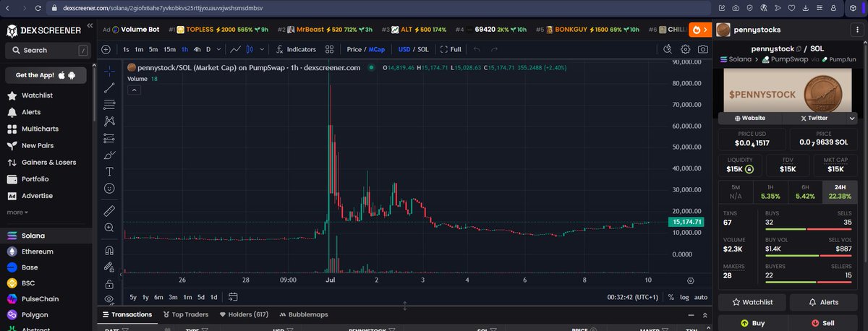Expand the social links chevron
The width and height of the screenshot is (868, 331).
[x=852, y=118]
